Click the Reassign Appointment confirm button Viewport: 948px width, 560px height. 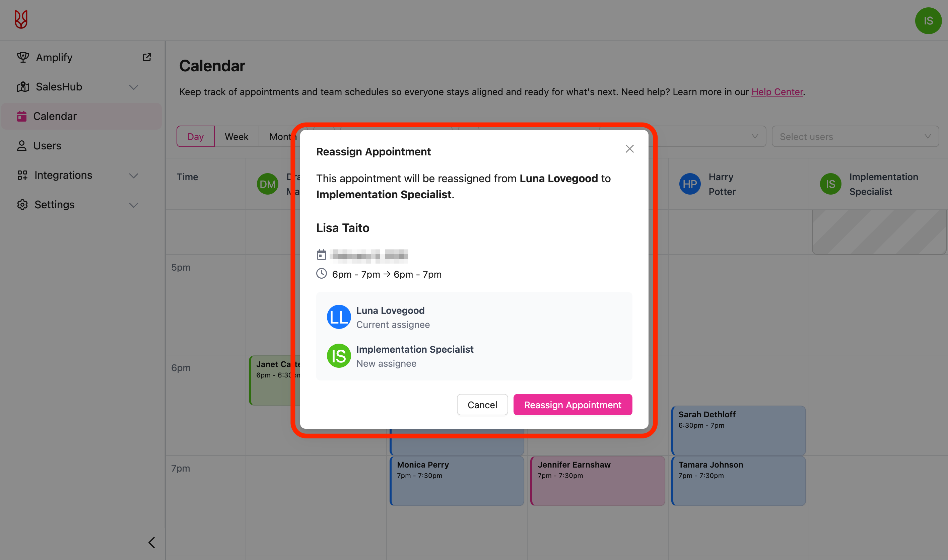click(572, 405)
